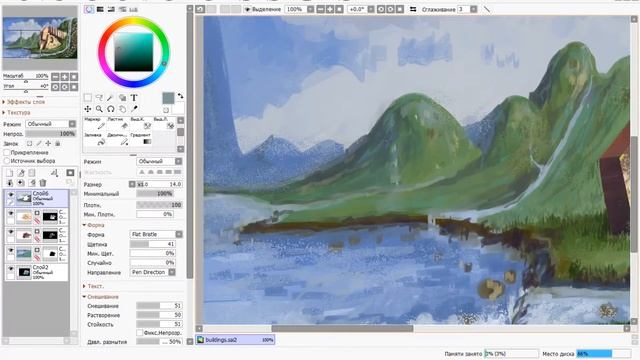Expand the Текст. section
640x360 pixels.
pos(95,286)
